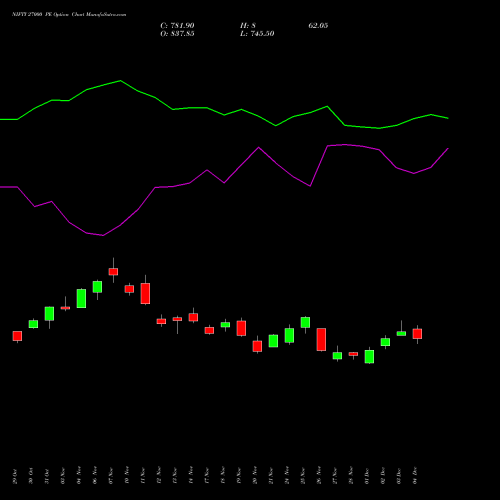500x500 pixels.
Task: Click the 01 Dec date label
Action: [x=367, y=476]
